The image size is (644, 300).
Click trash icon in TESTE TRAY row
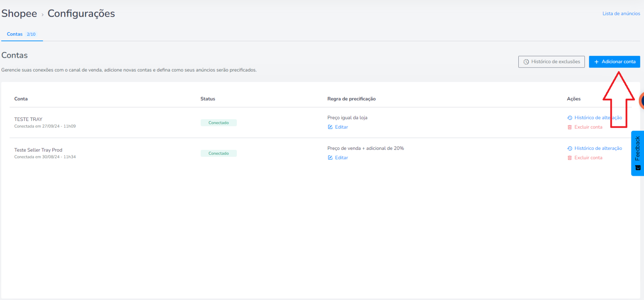pos(570,127)
